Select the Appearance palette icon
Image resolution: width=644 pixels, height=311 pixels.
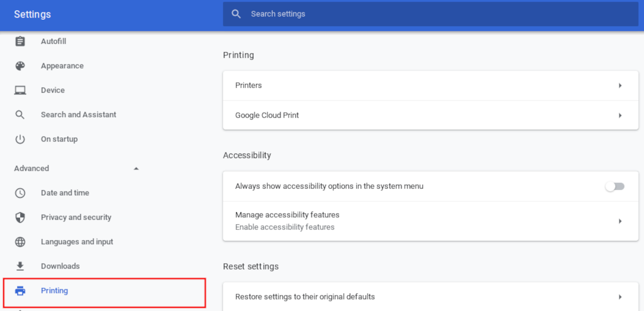pyautogui.click(x=20, y=65)
